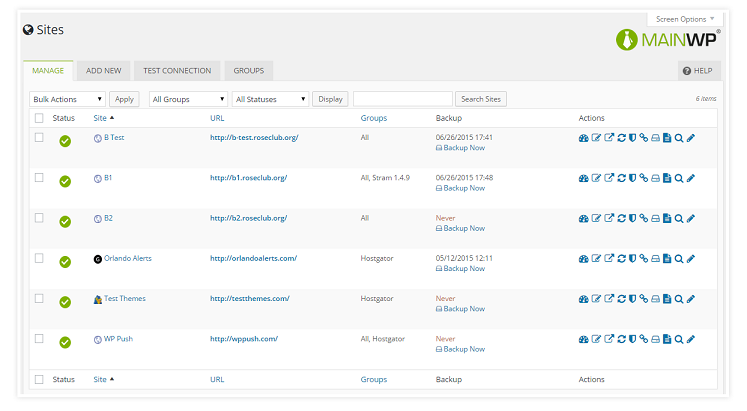Click the sync icon for B Test

click(x=621, y=138)
